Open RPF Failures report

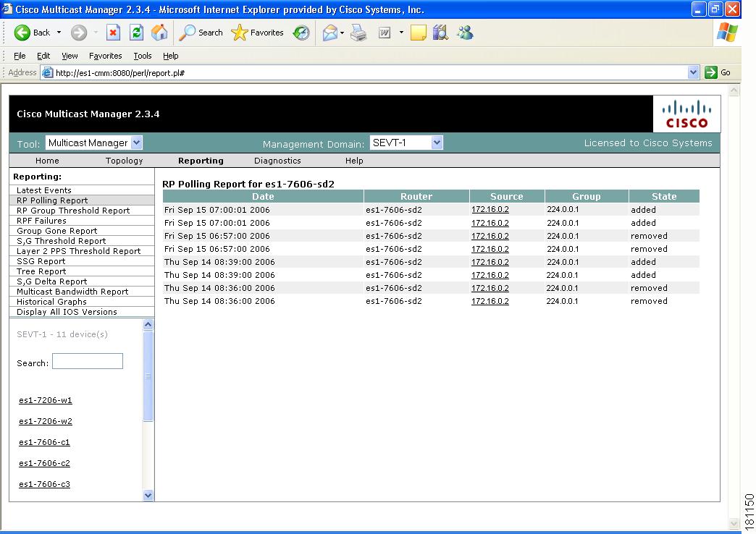tap(41, 221)
